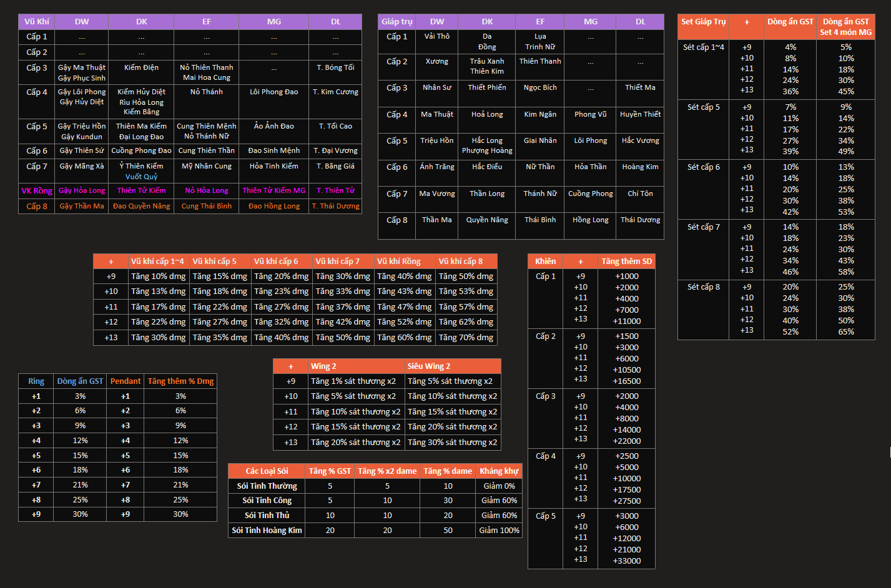
Task: Click the "Giảm 100%" cell
Action: point(499,531)
